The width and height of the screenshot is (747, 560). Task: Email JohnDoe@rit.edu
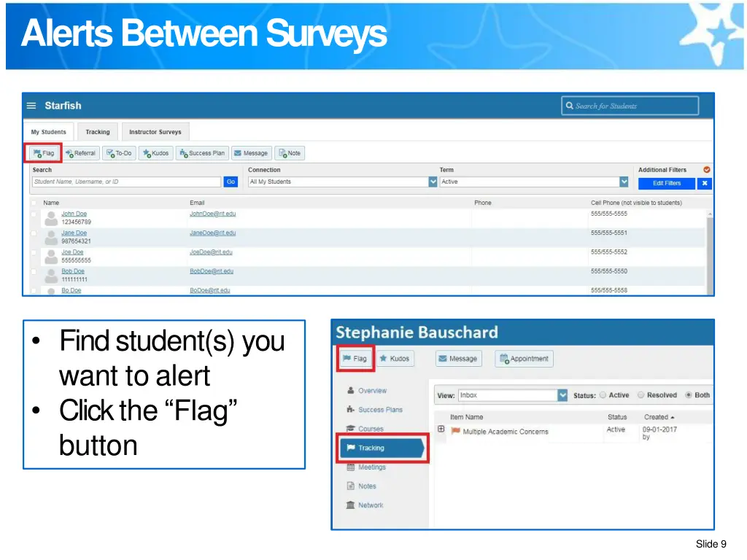(212, 214)
